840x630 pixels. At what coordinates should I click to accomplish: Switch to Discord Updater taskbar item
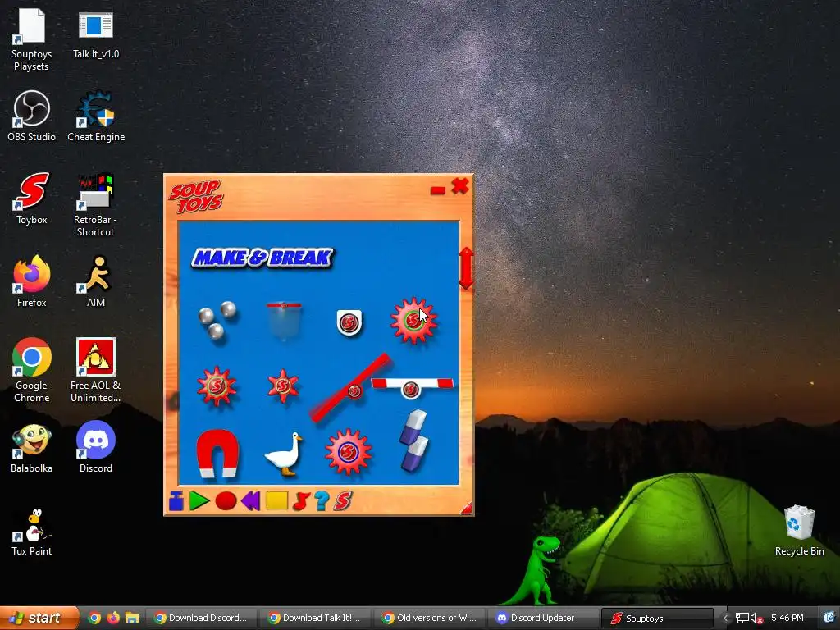coord(545,619)
